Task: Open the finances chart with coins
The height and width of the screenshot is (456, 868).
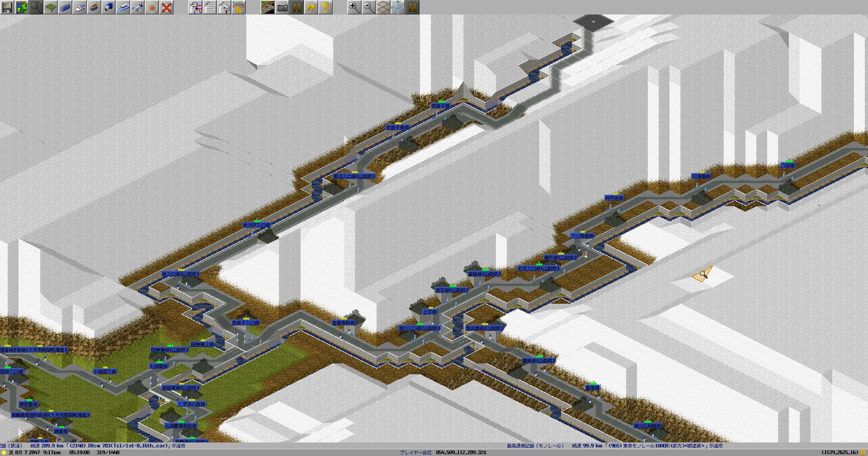Action: click(x=239, y=7)
